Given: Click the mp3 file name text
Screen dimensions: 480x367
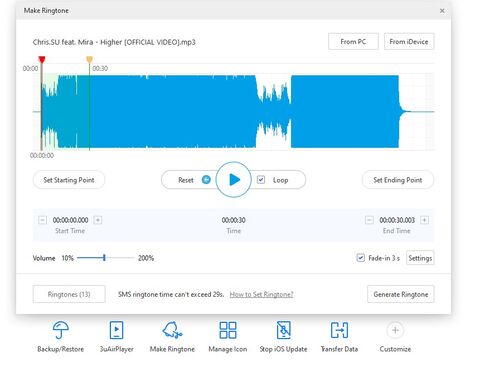Looking at the screenshot, I should point(114,42).
